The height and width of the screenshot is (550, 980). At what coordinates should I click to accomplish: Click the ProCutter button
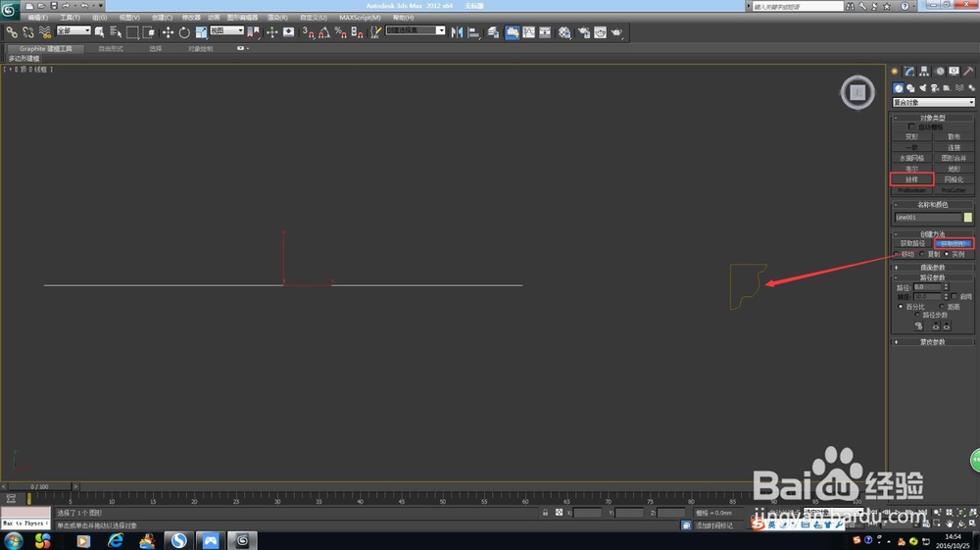[954, 190]
